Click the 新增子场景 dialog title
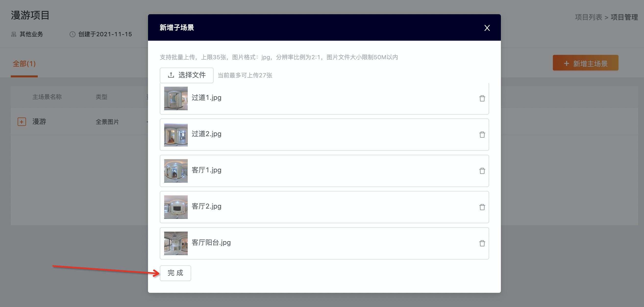Screen dimensions: 644x307 177,27
